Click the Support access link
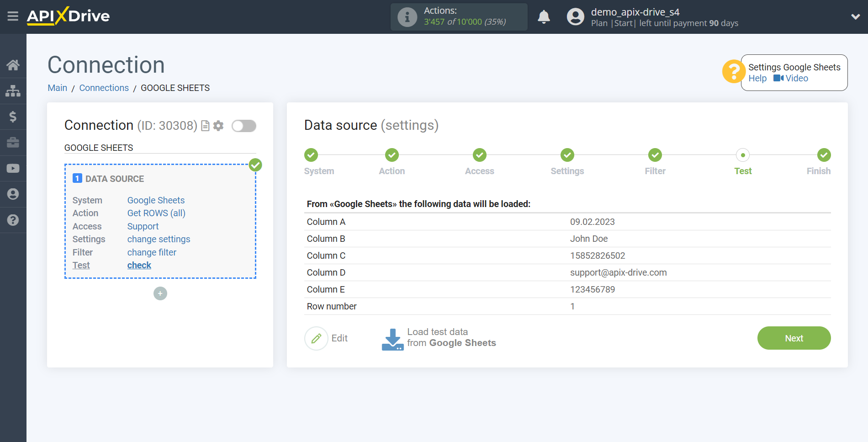The height and width of the screenshot is (442, 868). tap(143, 226)
